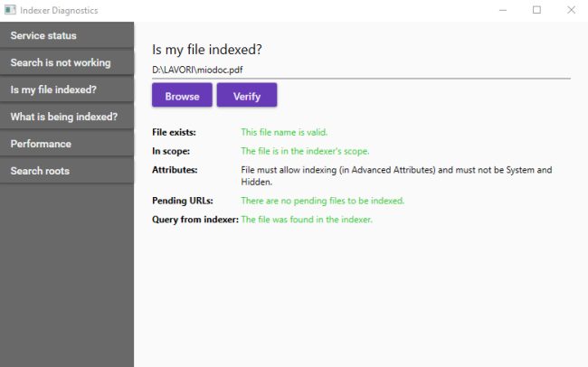
Task: Switch to Search is not working tab
Action: pos(67,62)
